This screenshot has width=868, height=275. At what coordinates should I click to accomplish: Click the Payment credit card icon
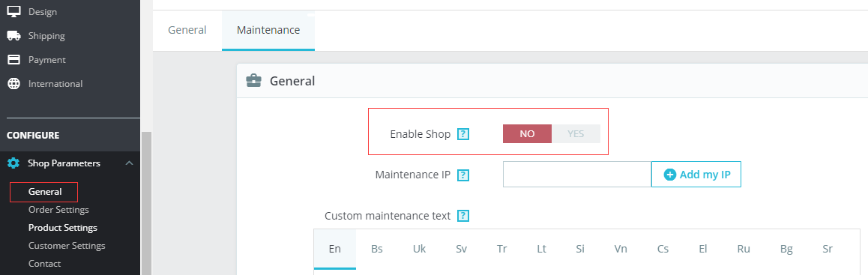pos(13,59)
